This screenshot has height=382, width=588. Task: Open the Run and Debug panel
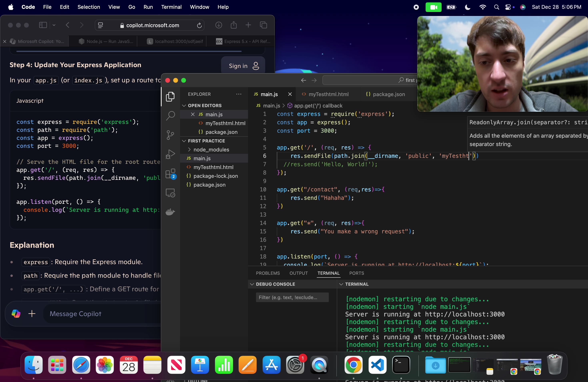(170, 154)
